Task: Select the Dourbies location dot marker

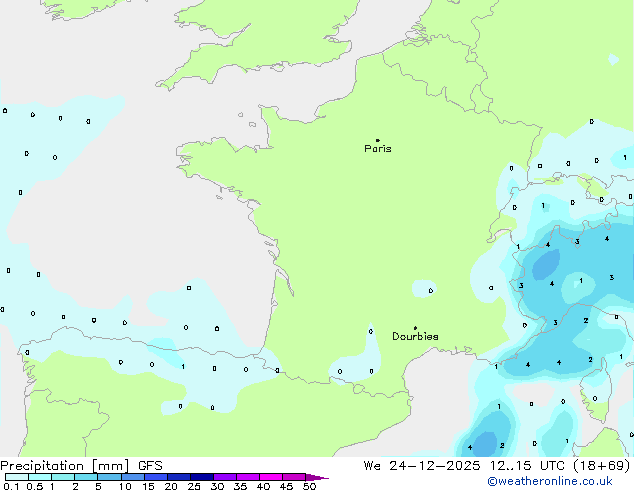Action: click(x=415, y=328)
